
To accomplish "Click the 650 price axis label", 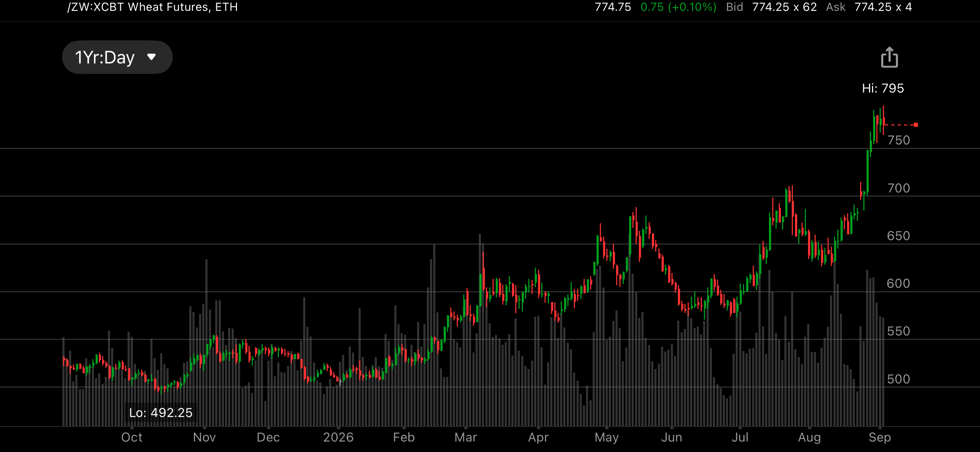I will point(899,235).
